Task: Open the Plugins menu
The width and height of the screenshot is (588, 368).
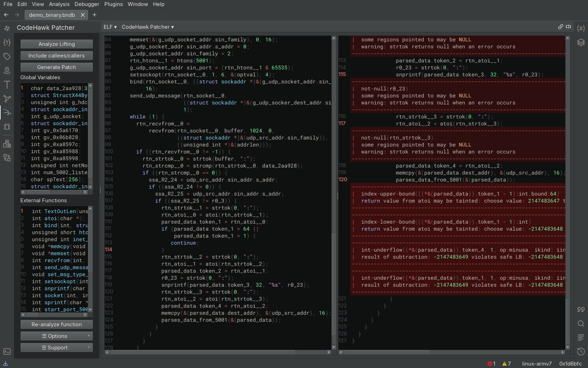Action: (113, 4)
